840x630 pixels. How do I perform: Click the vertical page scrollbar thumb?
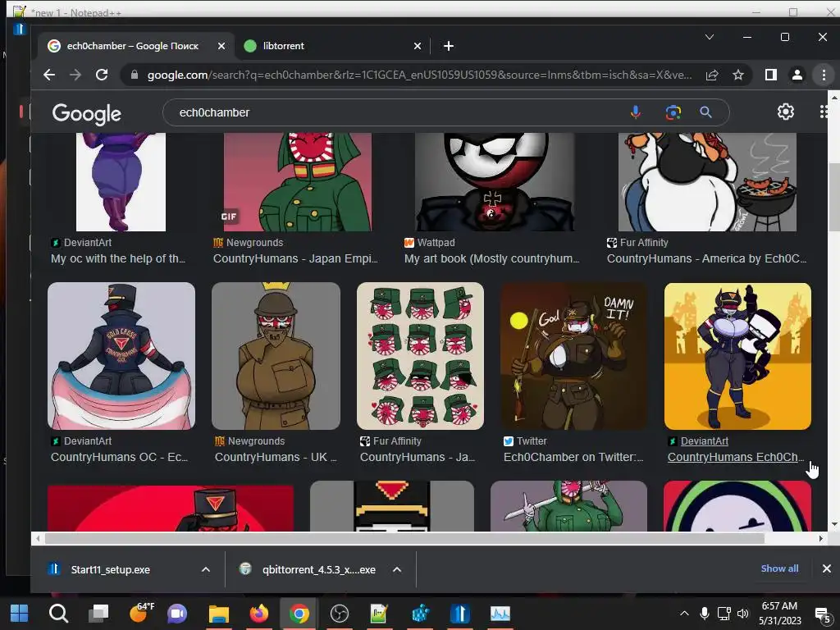coord(834,197)
